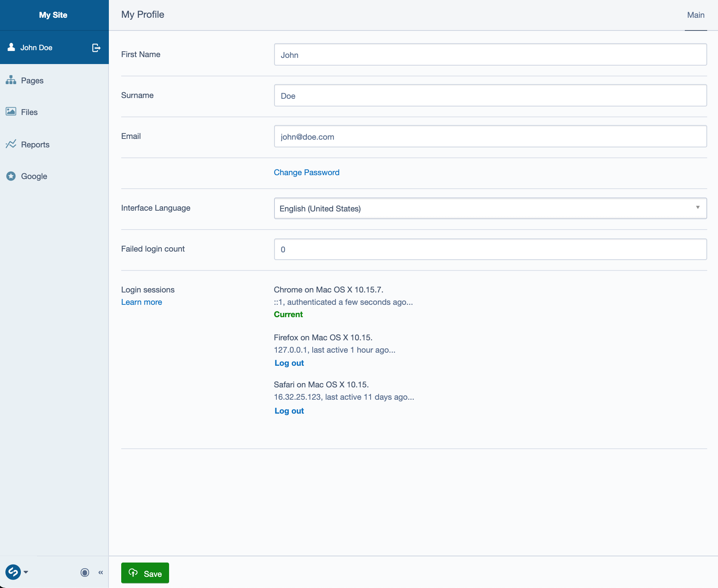
Task: Toggle the status circle near the sidebar bottom
Action: click(x=85, y=572)
